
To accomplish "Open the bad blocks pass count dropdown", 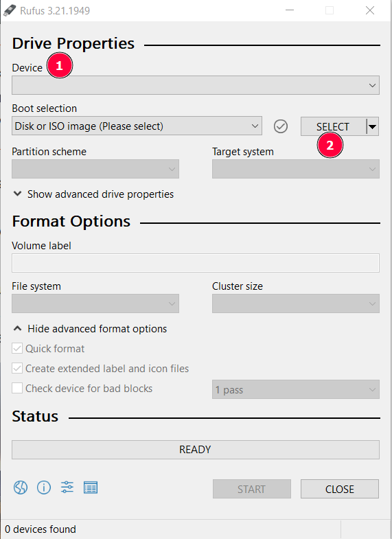I will [x=296, y=389].
